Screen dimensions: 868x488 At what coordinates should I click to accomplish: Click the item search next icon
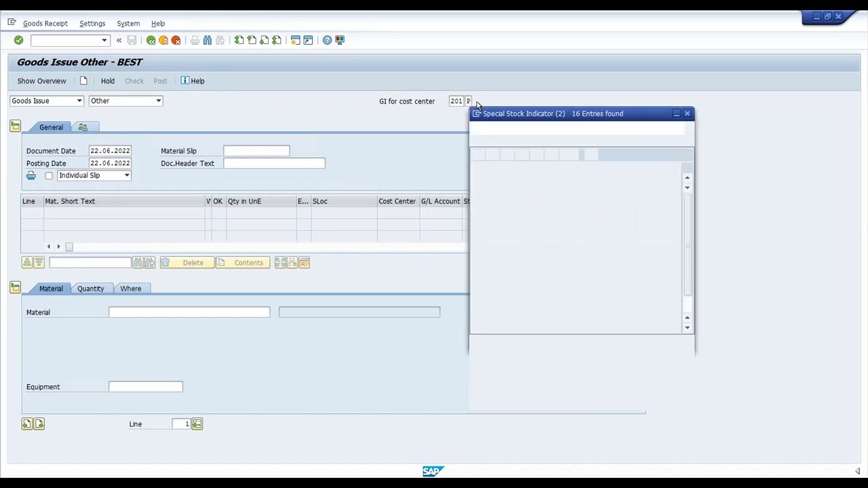coord(149,262)
